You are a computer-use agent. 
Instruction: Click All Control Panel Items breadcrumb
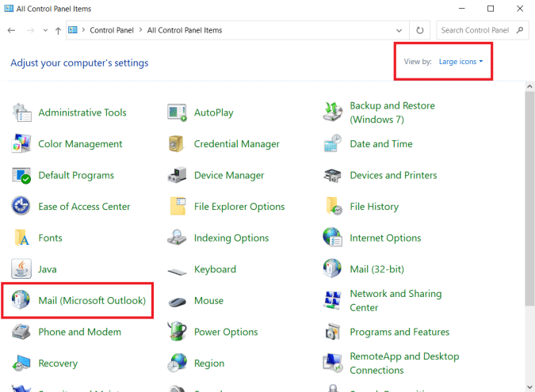(185, 30)
